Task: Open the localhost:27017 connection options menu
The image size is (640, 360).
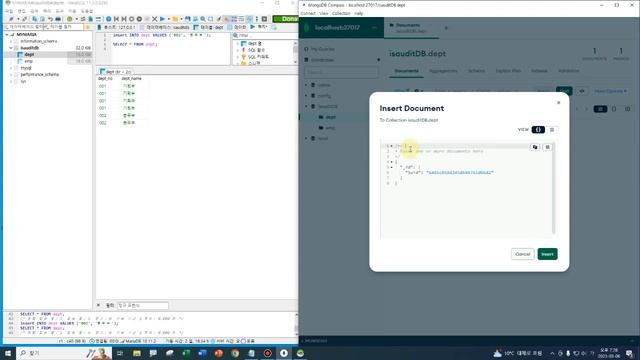Action: tap(374, 27)
